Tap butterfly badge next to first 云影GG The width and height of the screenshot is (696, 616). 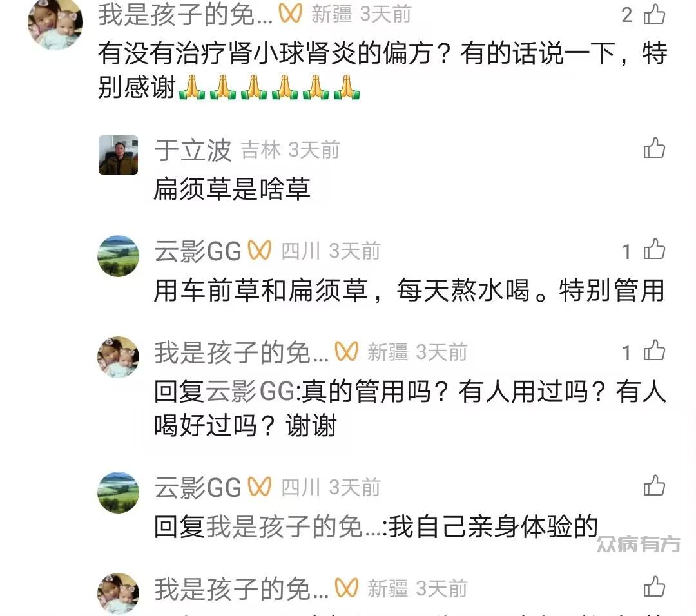click(x=259, y=250)
